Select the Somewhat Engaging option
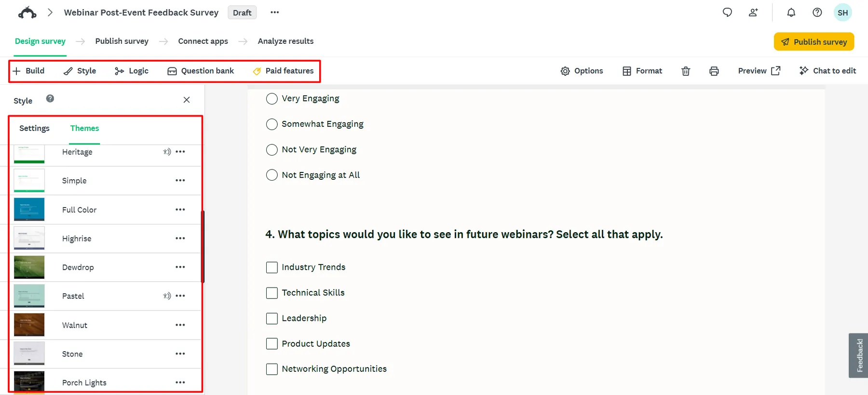The width and height of the screenshot is (868, 395). point(272,124)
